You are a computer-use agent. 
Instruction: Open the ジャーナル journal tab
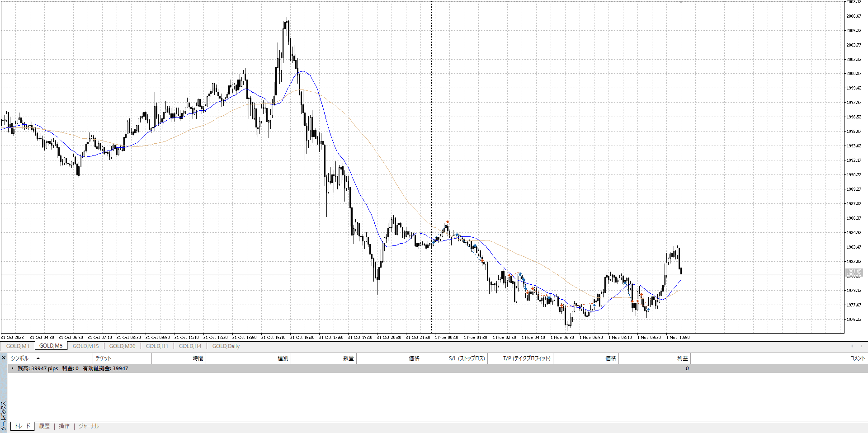coord(89,426)
